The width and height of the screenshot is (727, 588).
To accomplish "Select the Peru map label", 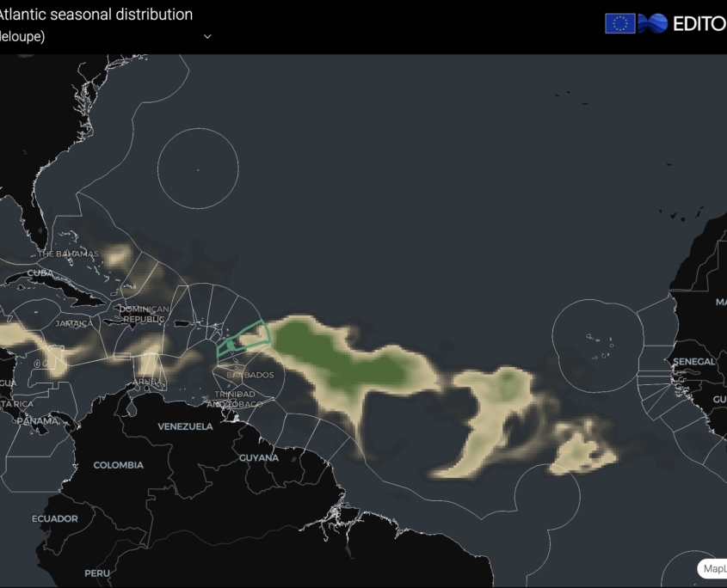I will pyautogui.click(x=96, y=573).
